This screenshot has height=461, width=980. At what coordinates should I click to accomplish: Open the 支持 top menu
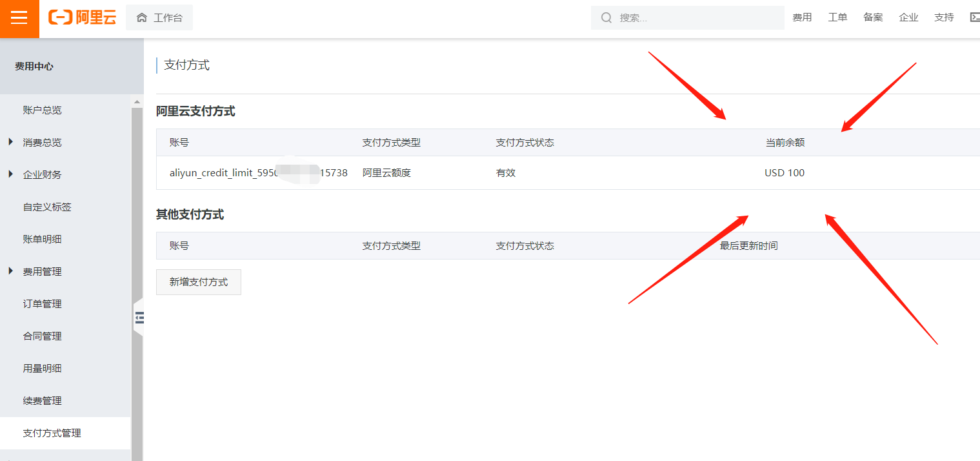944,18
